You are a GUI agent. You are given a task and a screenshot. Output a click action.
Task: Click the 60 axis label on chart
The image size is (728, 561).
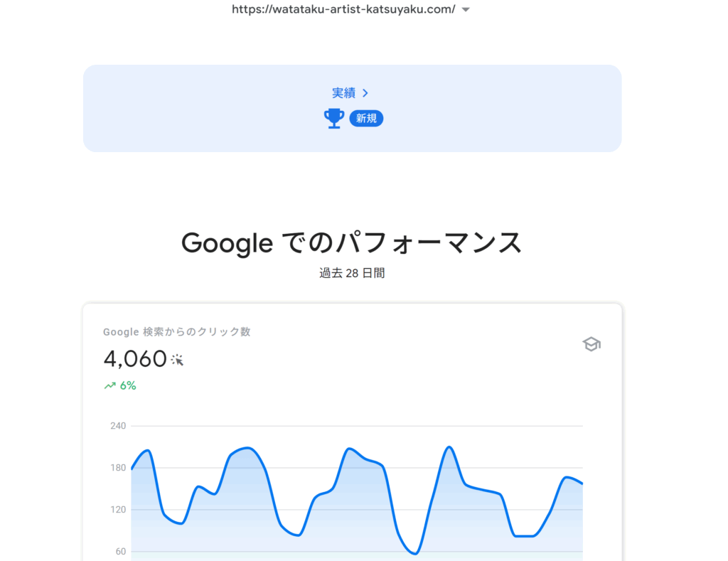tap(121, 551)
